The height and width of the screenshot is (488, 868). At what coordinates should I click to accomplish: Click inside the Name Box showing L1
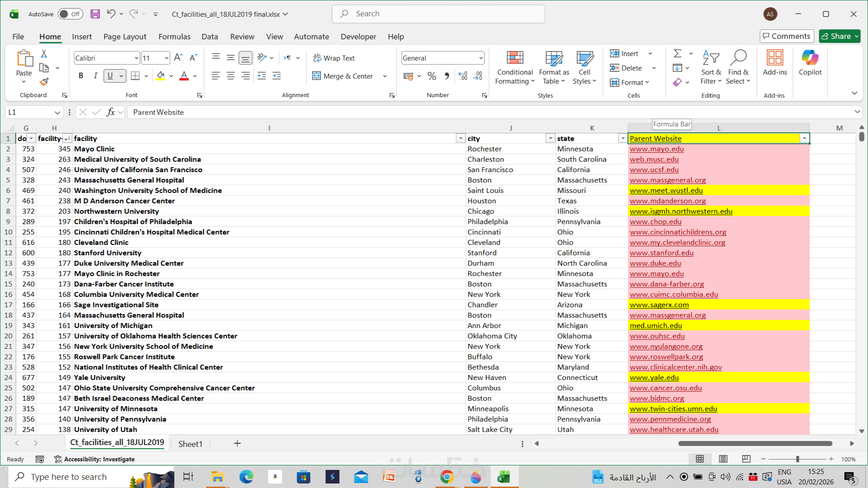click(29, 112)
